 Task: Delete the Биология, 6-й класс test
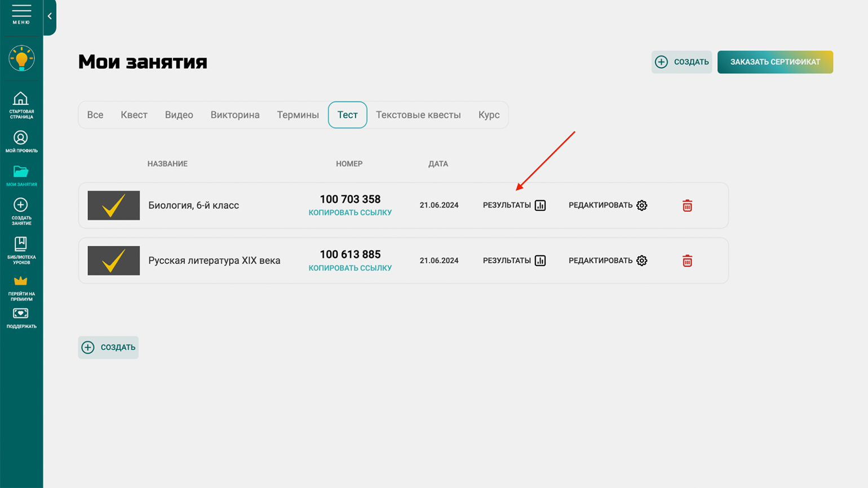click(x=687, y=206)
